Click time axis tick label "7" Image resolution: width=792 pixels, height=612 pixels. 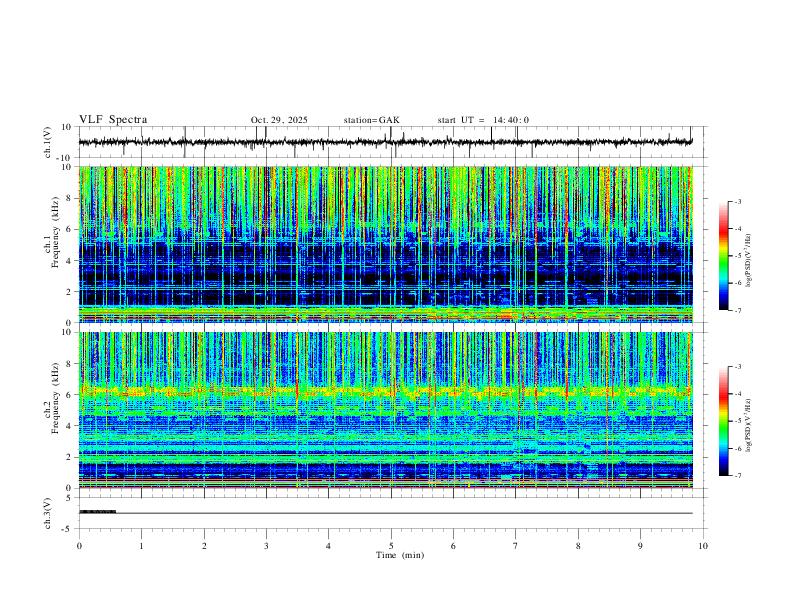(516, 546)
